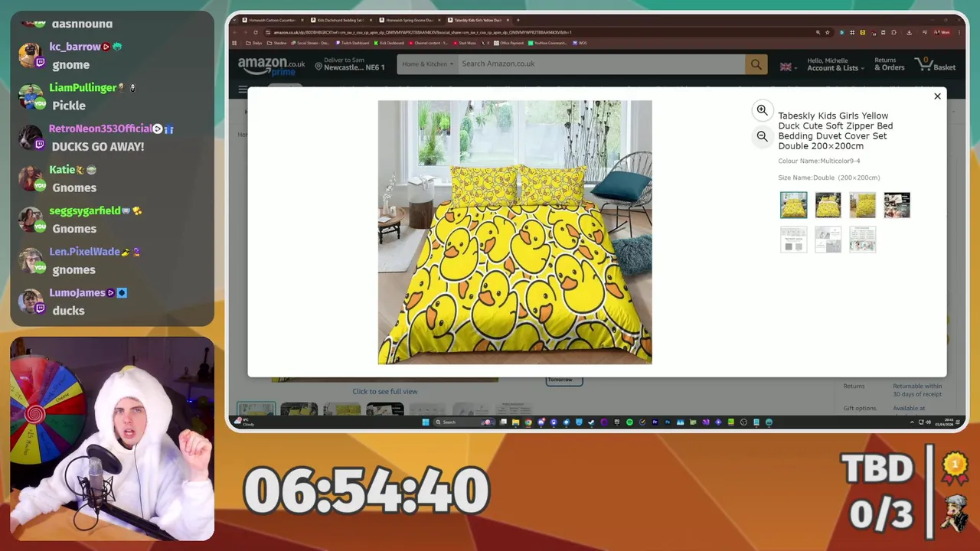Click the browser back arrow
This screenshot has width=980, height=551.
coord(234,32)
